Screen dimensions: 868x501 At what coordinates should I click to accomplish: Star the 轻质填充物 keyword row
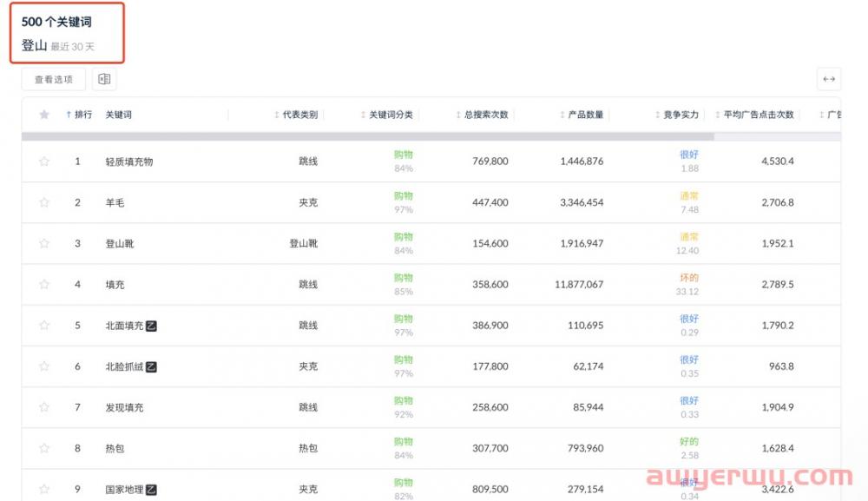[x=44, y=162]
